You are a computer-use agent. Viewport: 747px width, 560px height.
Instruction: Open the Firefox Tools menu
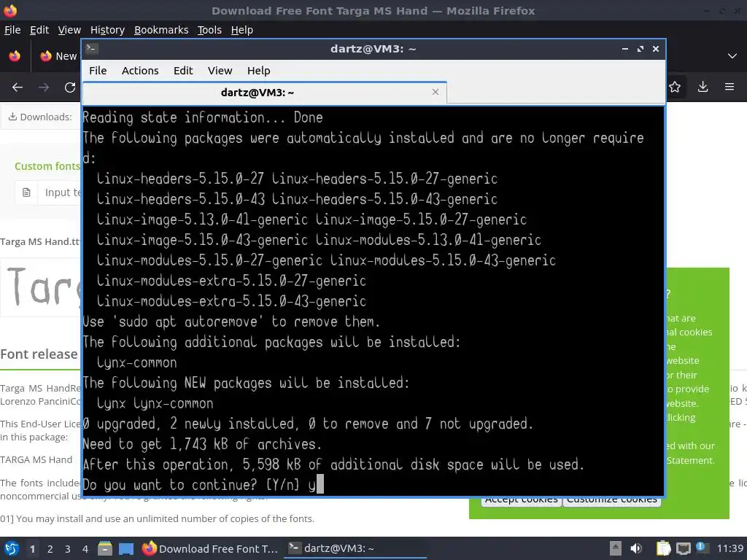[x=209, y=30]
